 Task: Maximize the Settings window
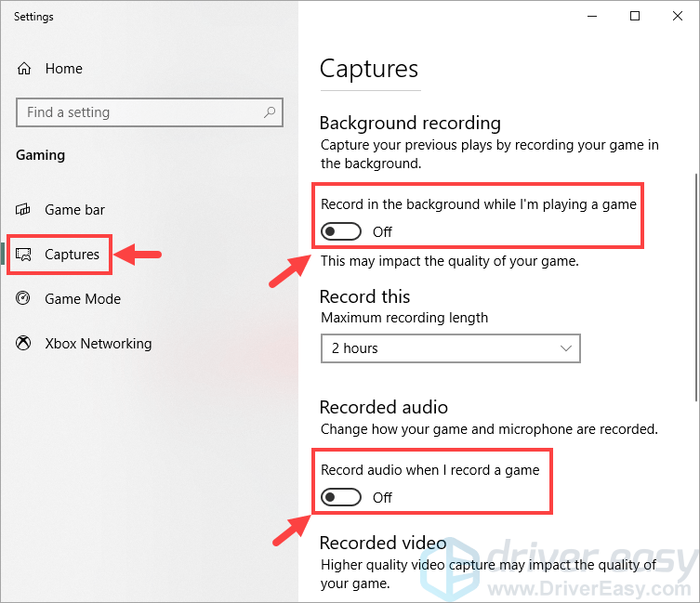pyautogui.click(x=634, y=16)
